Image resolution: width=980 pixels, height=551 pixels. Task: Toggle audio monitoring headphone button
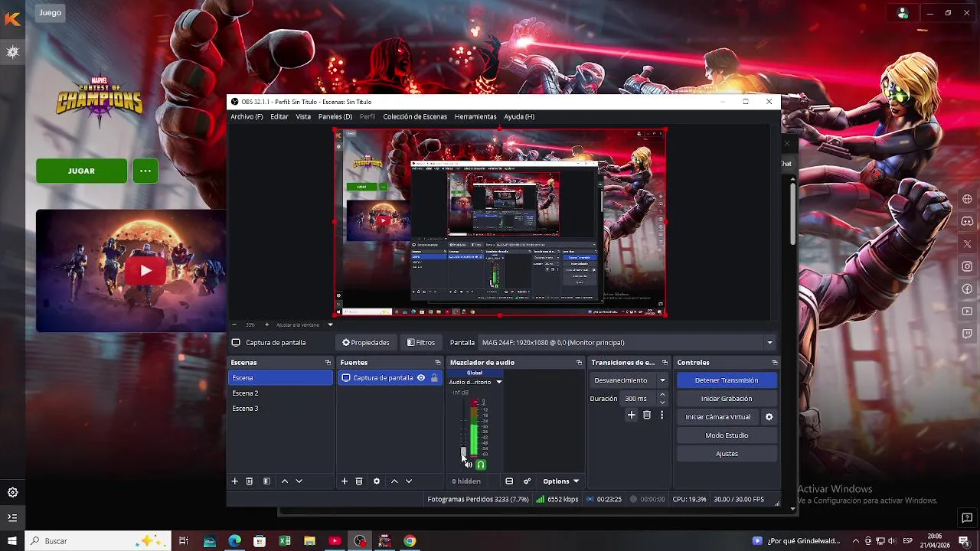click(x=481, y=465)
